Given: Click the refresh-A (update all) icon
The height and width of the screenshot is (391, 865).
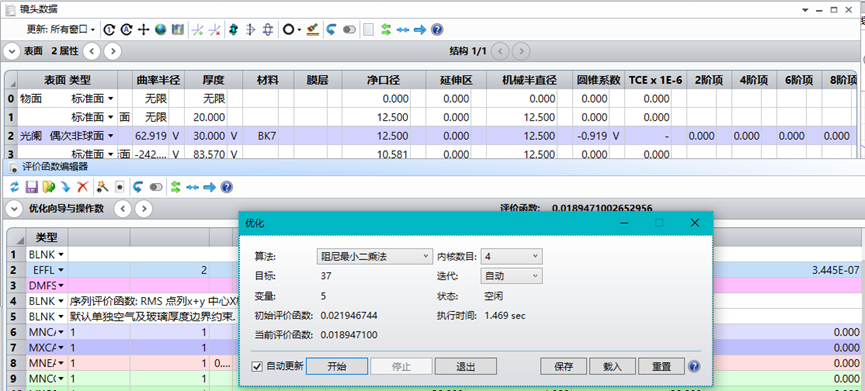Looking at the screenshot, I should point(126,30).
